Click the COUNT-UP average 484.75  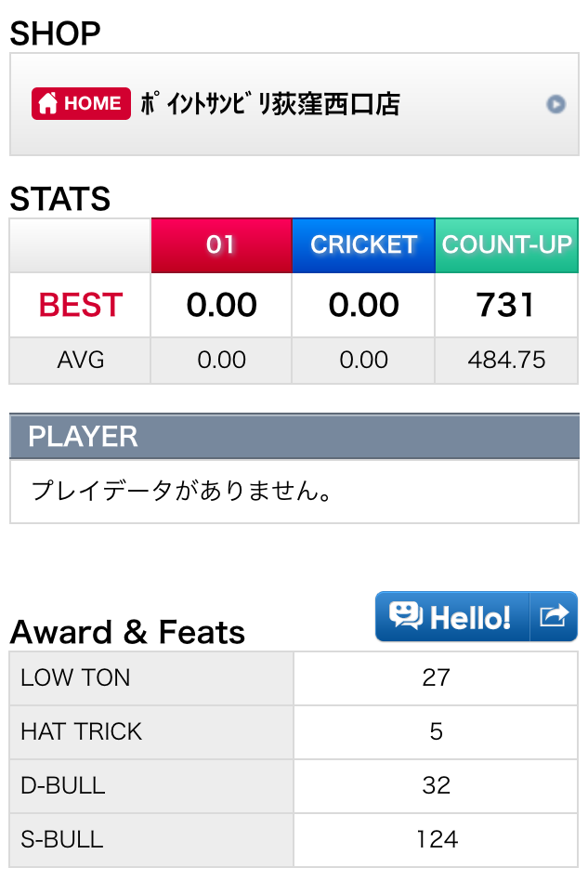(x=506, y=361)
